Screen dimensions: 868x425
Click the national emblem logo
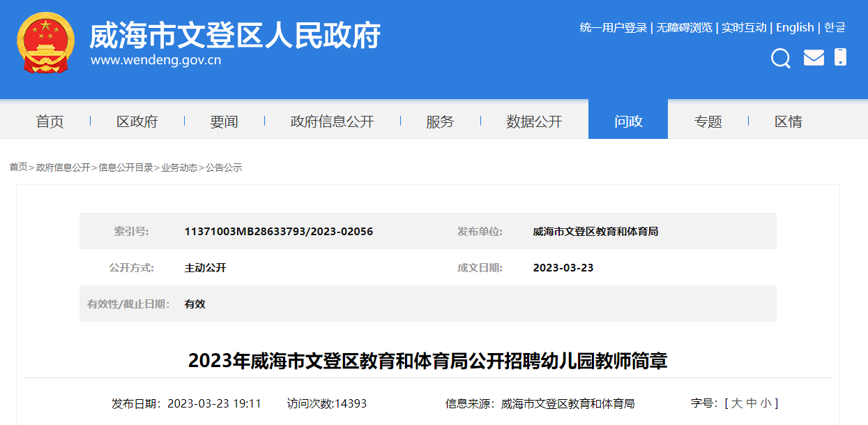(45, 45)
